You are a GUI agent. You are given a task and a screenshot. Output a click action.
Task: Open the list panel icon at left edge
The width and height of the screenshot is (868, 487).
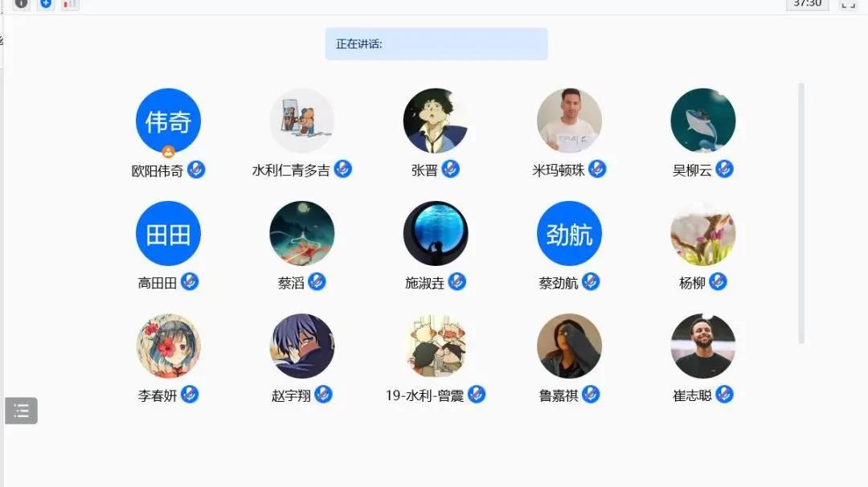(21, 411)
